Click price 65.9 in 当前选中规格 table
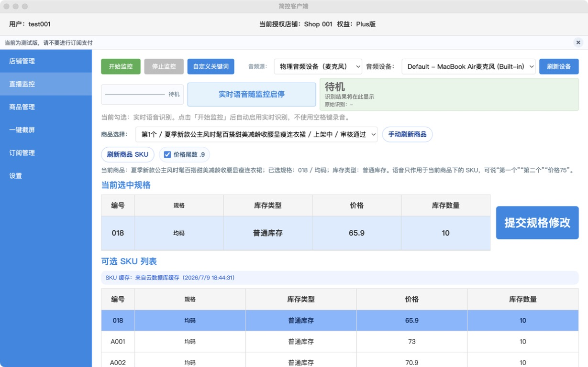Screen dimensions: 588x367 tap(356, 233)
